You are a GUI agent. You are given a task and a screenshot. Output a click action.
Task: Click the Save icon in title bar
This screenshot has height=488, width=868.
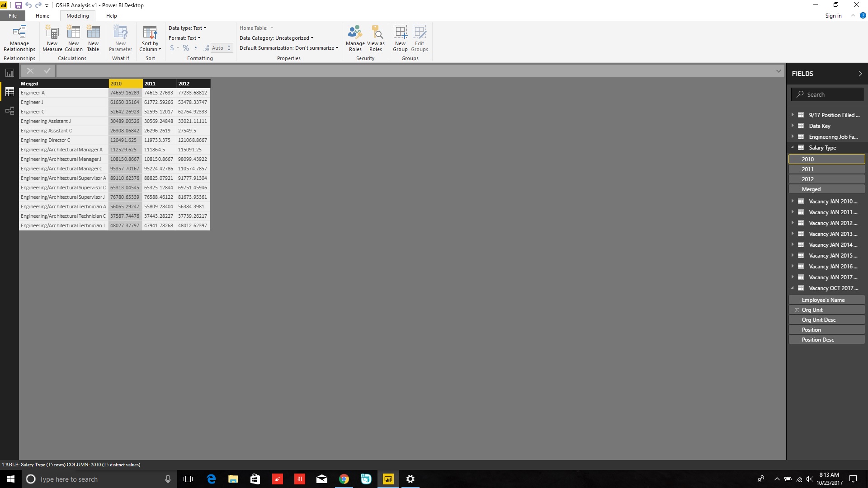19,5
